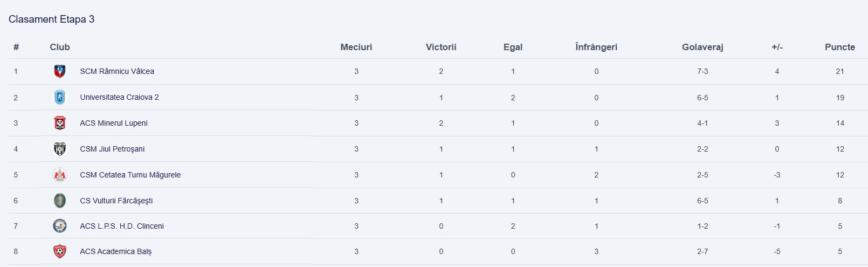This screenshot has height=267, width=868.
Task: Click the SCM Râmnicu Vâlcea club crest
Action: point(60,71)
